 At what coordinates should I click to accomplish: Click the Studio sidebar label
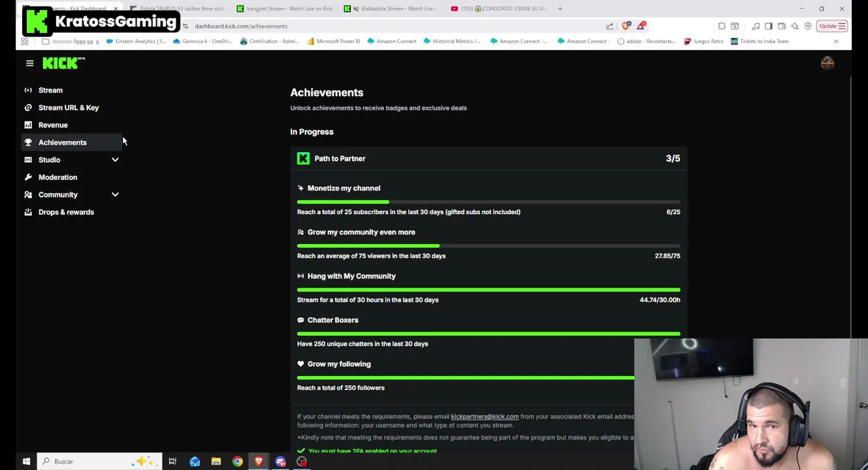49,160
